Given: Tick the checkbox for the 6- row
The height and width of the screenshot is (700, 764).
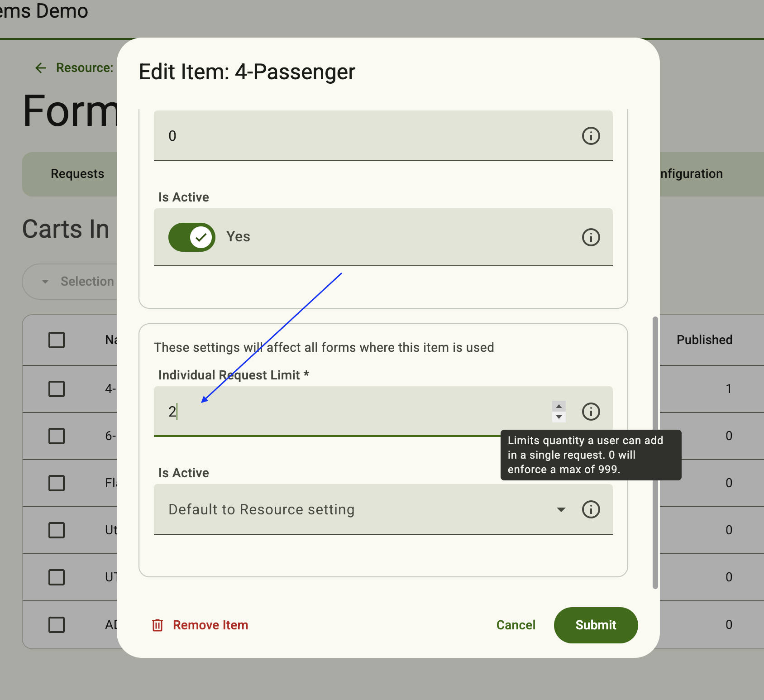Looking at the screenshot, I should click(57, 436).
